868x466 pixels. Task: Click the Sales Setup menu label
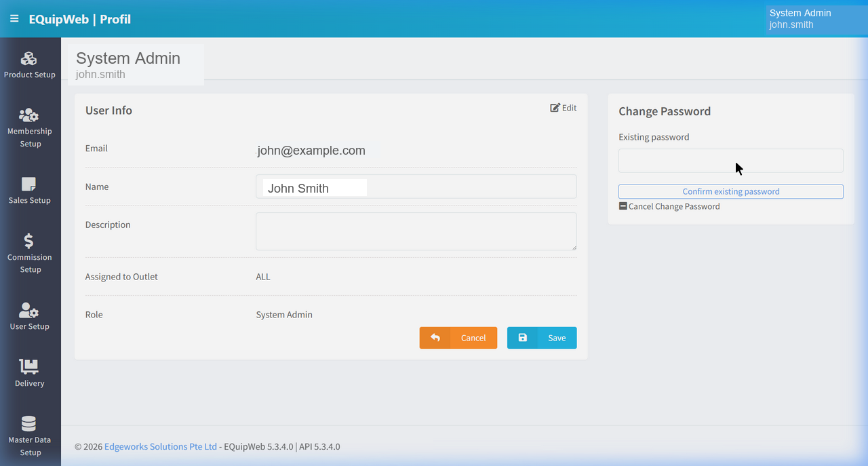tap(30, 200)
